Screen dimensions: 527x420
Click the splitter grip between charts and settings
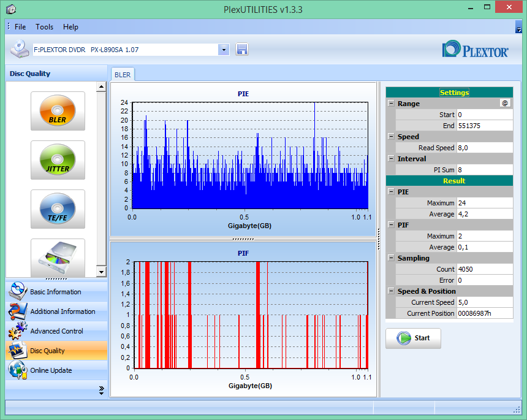click(x=379, y=239)
